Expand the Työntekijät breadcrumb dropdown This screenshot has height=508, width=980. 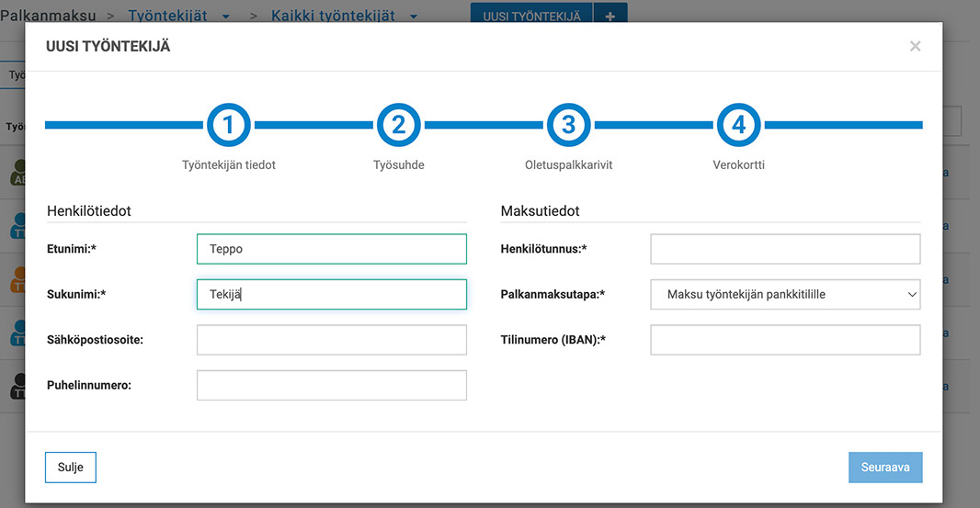click(x=226, y=17)
